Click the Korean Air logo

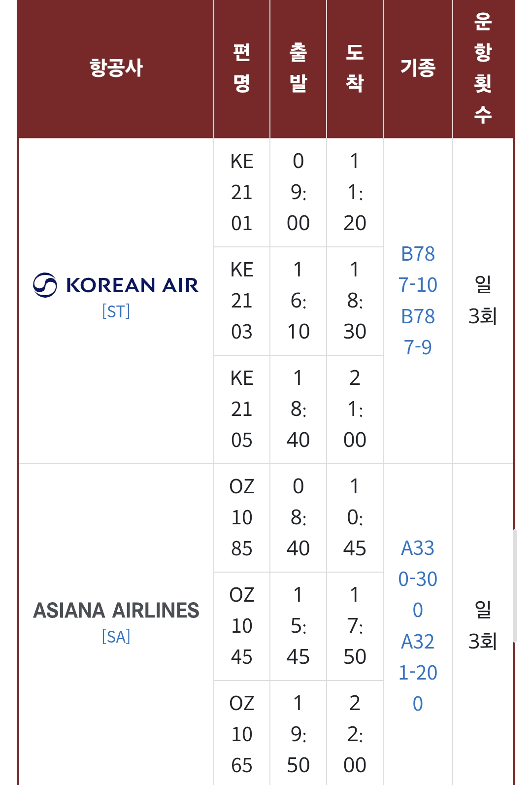coord(116,285)
